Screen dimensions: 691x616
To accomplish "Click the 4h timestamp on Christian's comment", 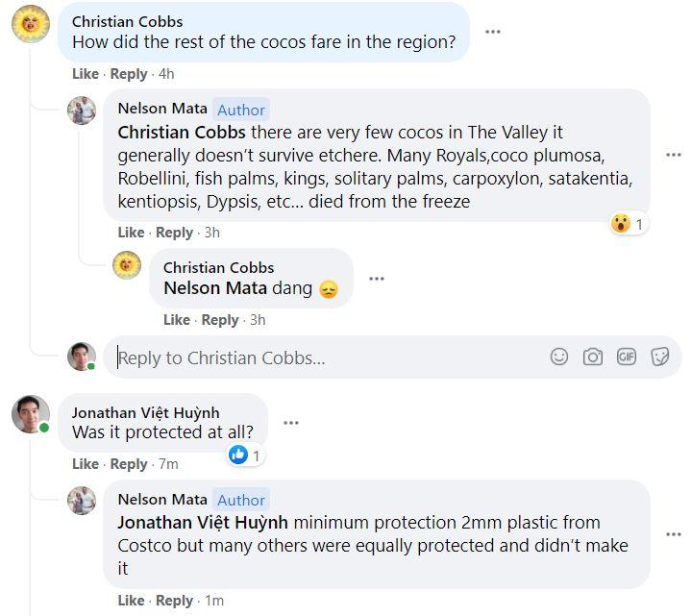I will coord(166,74).
